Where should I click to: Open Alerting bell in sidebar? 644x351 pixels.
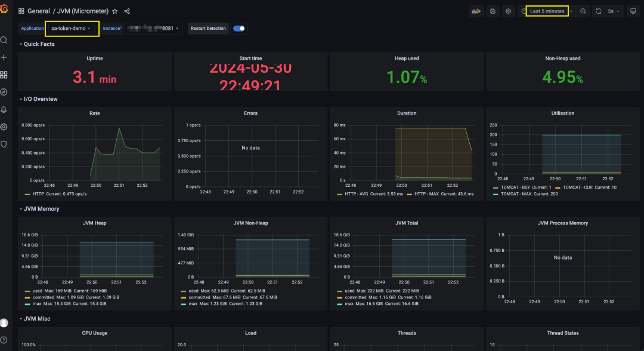click(x=4, y=109)
